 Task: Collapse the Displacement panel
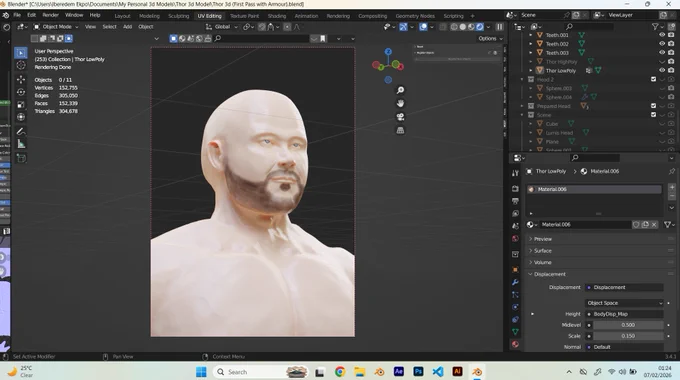pos(549,274)
